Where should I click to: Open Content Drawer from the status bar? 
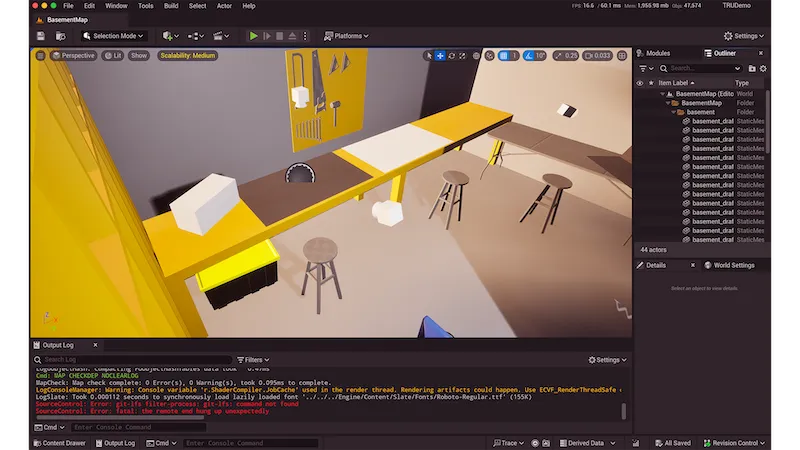click(x=59, y=443)
